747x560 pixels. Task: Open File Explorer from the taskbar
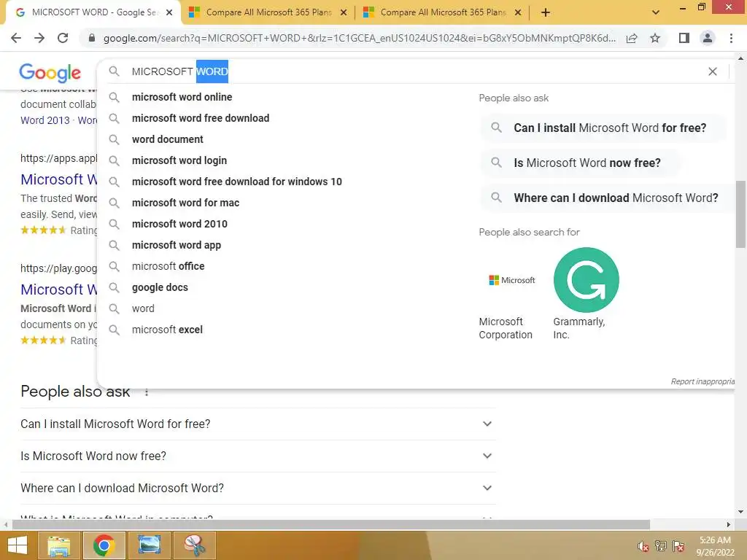[x=58, y=545]
